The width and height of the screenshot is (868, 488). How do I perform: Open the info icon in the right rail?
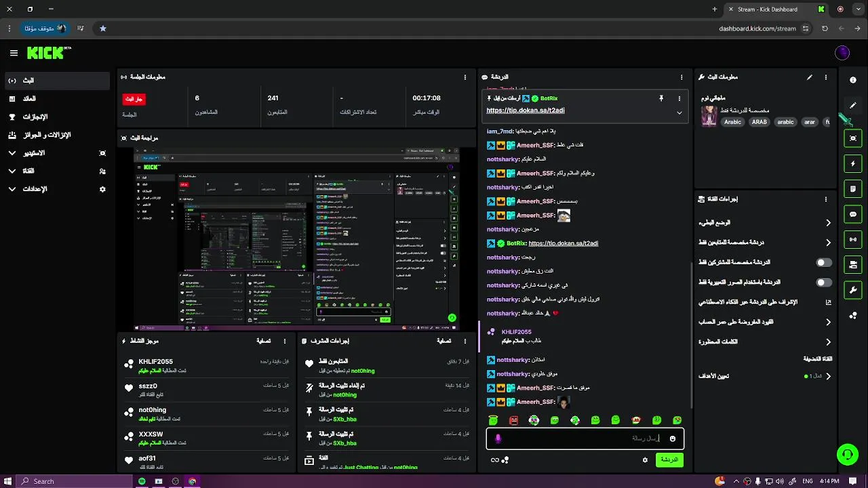pos(853,80)
